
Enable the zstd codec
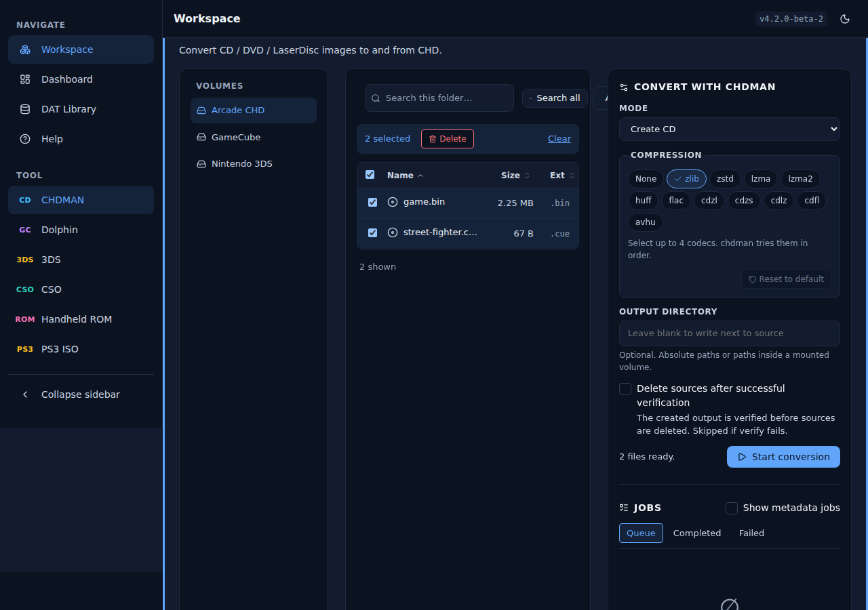[725, 179]
